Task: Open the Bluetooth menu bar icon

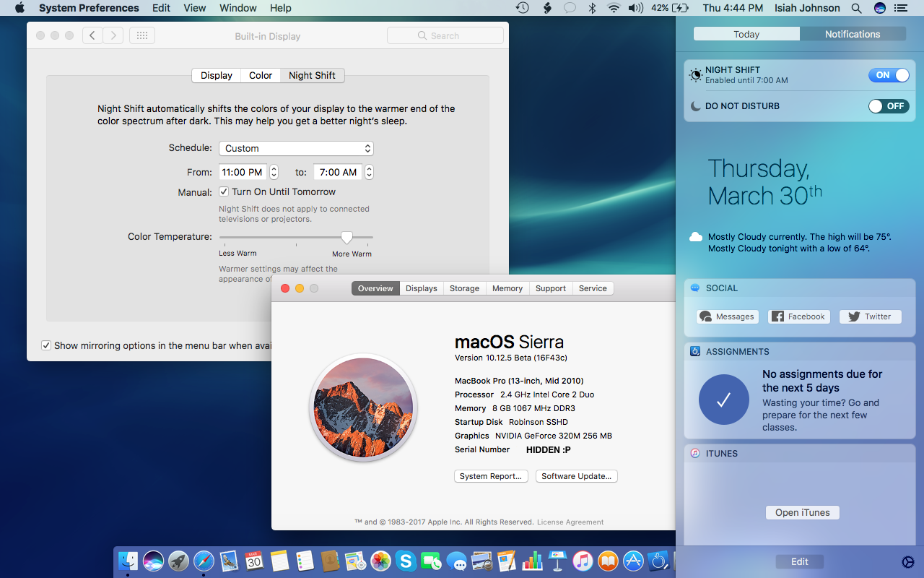Action: tap(592, 8)
